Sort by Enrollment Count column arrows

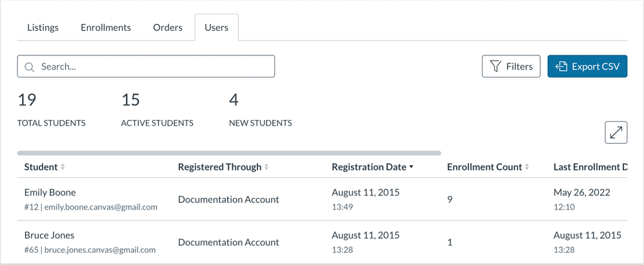(527, 167)
